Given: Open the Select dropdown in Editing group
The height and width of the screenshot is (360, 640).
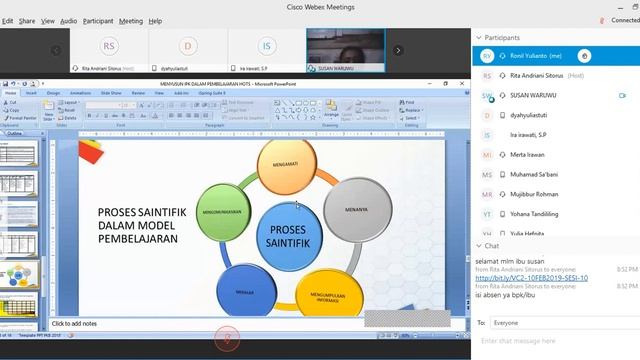Looking at the screenshot, I should [409, 118].
